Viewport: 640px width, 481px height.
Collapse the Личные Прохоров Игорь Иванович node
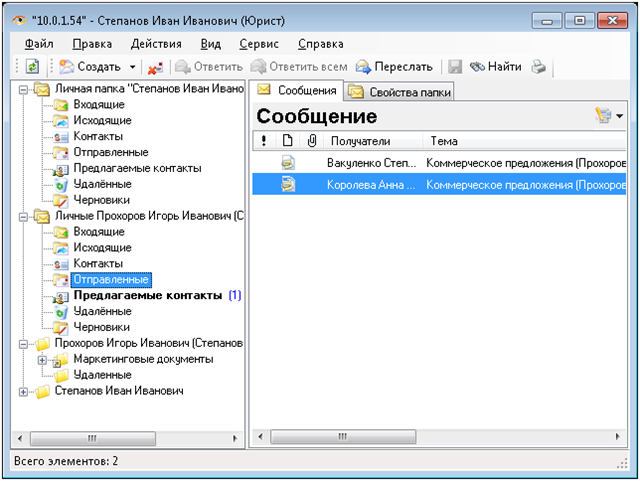click(x=23, y=216)
